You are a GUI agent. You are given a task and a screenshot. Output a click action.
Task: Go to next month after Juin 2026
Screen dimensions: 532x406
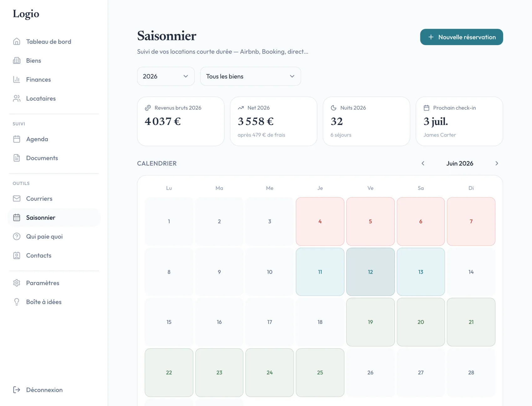(497, 163)
